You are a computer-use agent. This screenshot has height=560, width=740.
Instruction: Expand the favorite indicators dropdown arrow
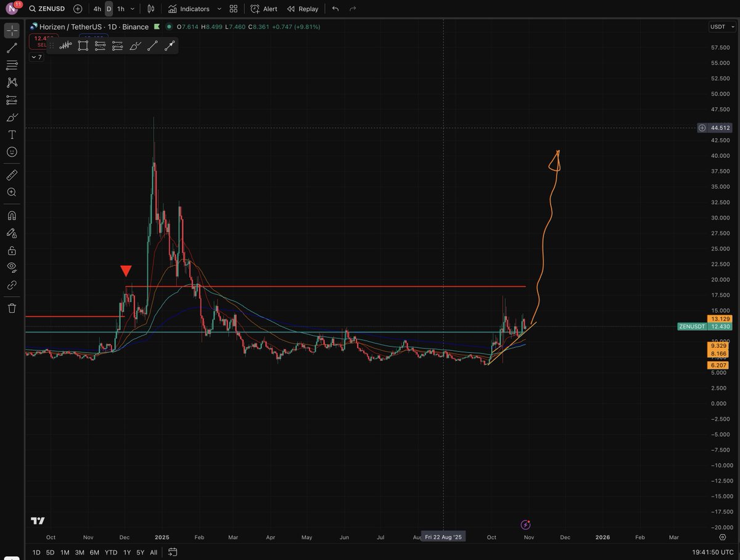click(x=219, y=9)
